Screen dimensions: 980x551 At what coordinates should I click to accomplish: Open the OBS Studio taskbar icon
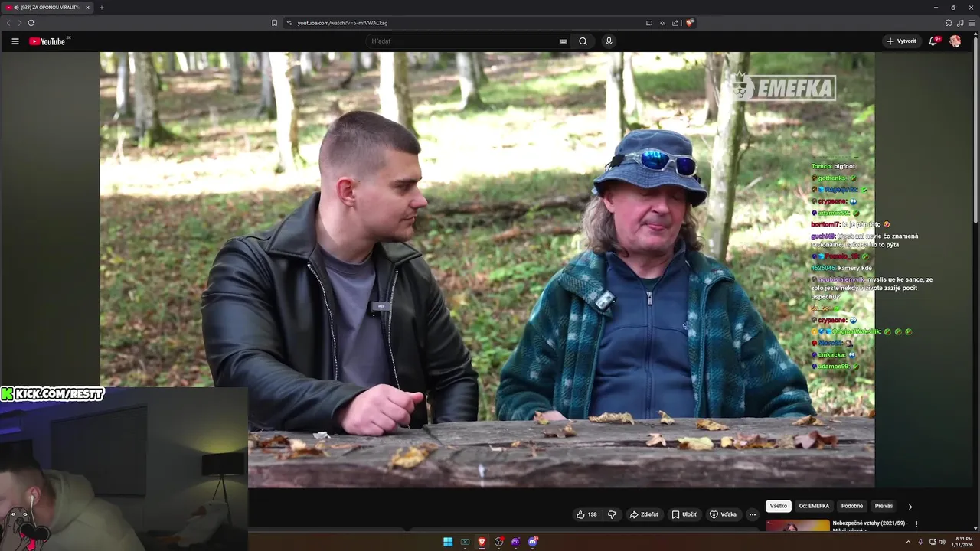(499, 542)
